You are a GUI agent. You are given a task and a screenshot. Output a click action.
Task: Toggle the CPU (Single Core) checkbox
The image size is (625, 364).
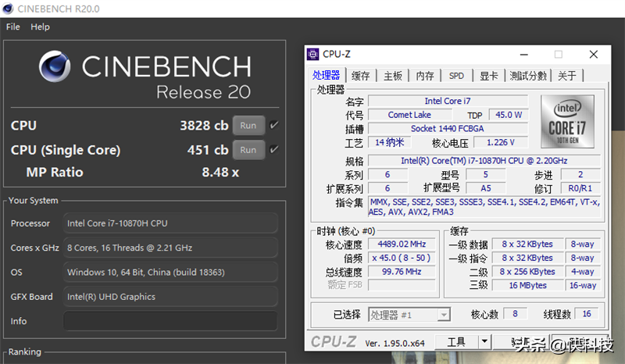pyautogui.click(x=274, y=149)
